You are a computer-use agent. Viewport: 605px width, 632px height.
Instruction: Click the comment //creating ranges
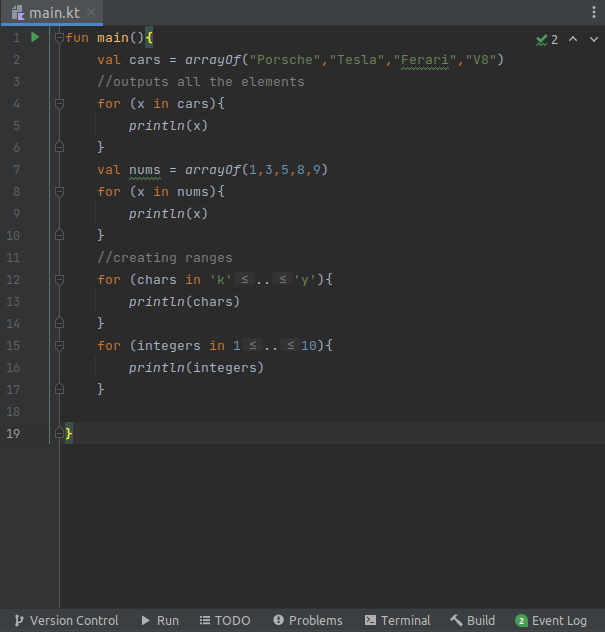[x=165, y=258]
